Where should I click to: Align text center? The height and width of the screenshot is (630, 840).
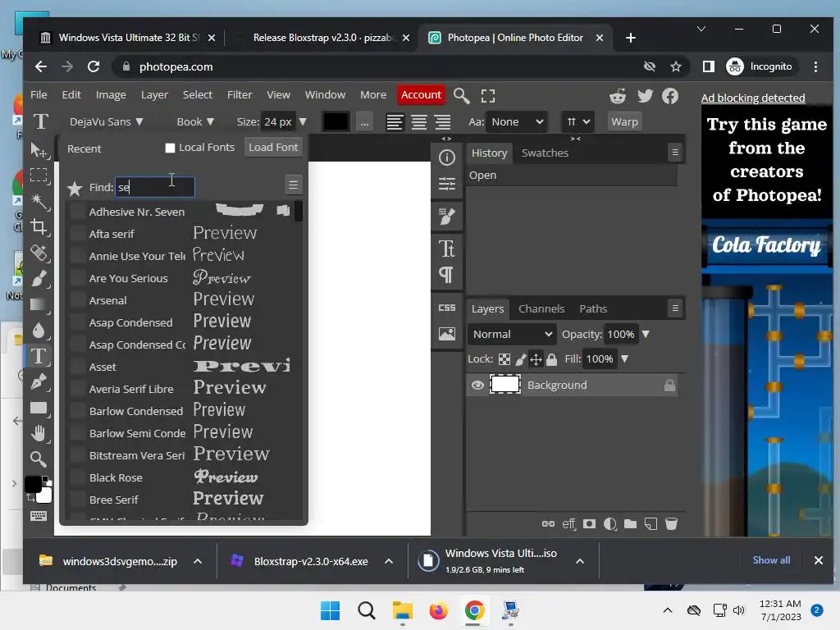(419, 122)
